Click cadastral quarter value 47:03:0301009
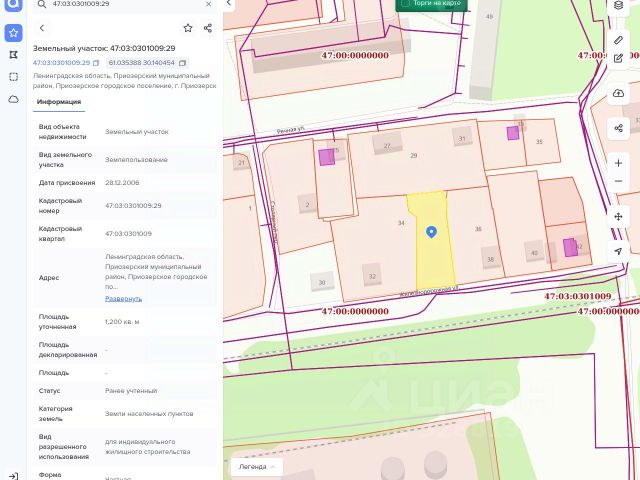This screenshot has width=640, height=480. (x=128, y=233)
